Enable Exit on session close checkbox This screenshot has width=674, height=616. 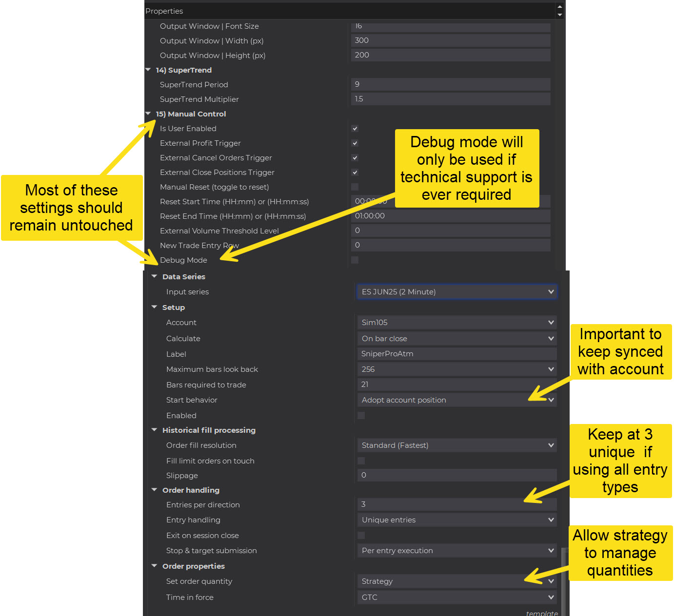[x=361, y=536]
